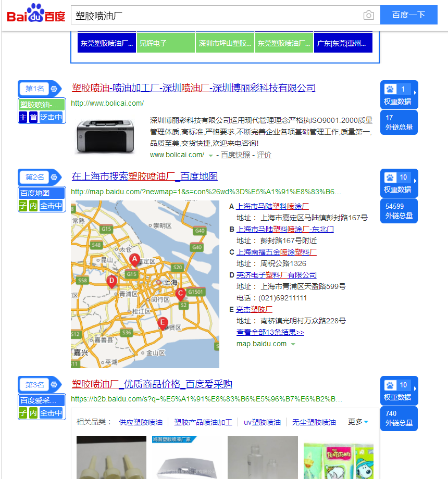Click the 全击中 tag under 百度地图 label

[x=51, y=206]
